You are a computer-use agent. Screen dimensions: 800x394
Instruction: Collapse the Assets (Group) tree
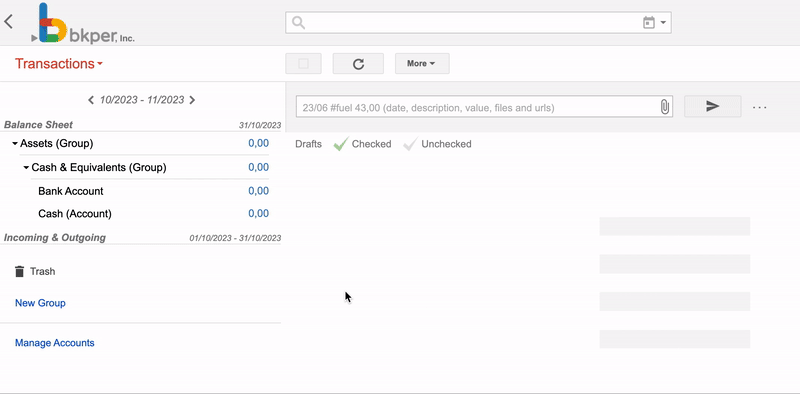pyautogui.click(x=15, y=144)
